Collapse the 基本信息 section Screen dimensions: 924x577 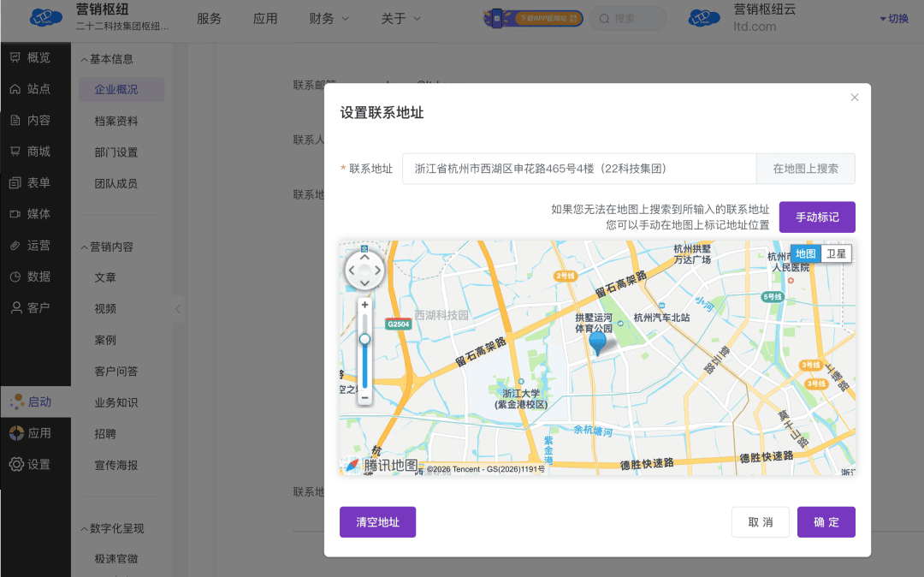click(107, 59)
